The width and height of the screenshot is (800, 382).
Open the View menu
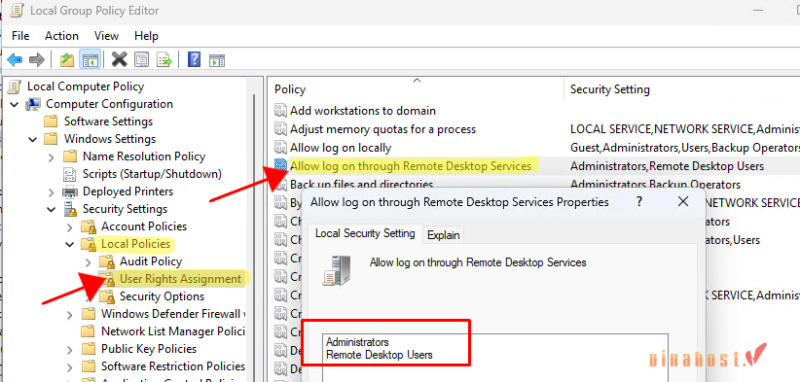pyautogui.click(x=107, y=36)
